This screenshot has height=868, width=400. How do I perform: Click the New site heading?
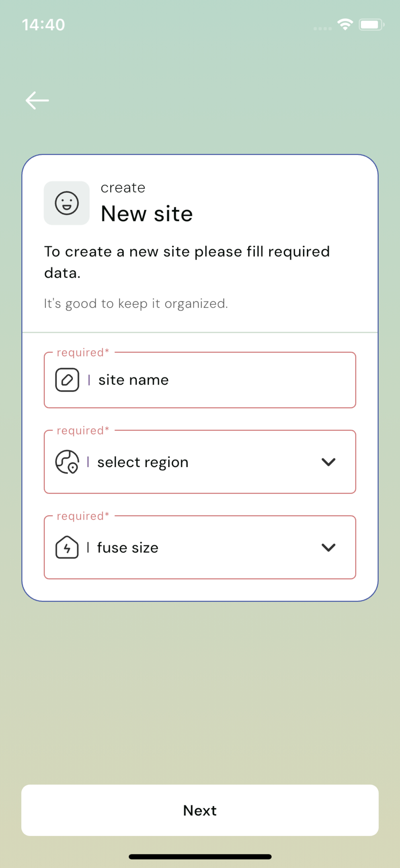tap(147, 214)
